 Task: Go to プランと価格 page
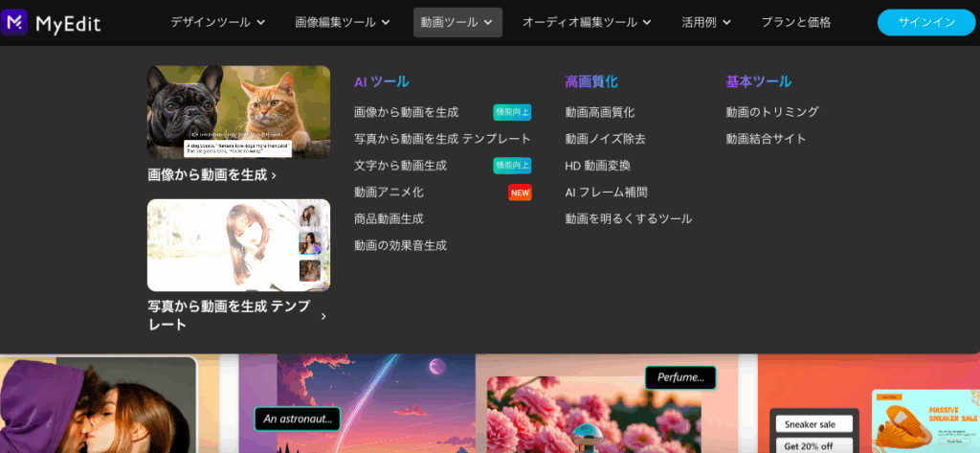[795, 22]
